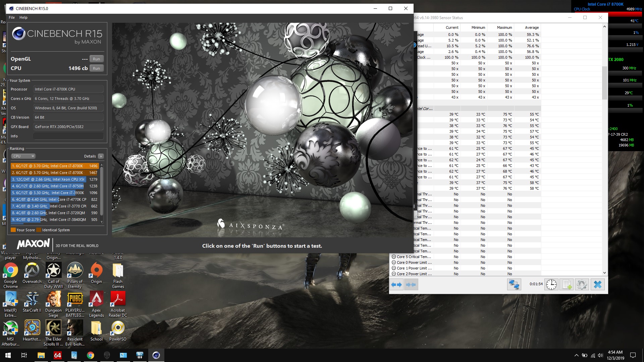Select The Elder Scrolls III desktop icon

[54, 333]
